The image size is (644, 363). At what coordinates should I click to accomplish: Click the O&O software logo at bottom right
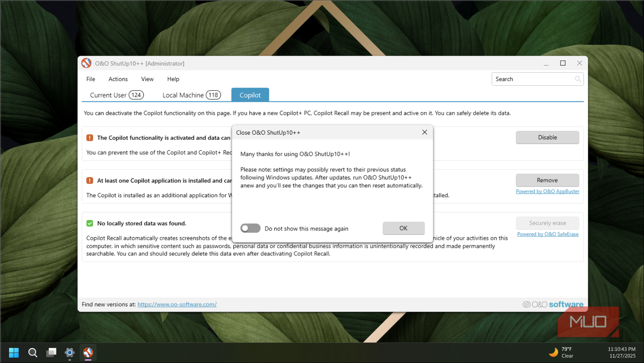[553, 304]
